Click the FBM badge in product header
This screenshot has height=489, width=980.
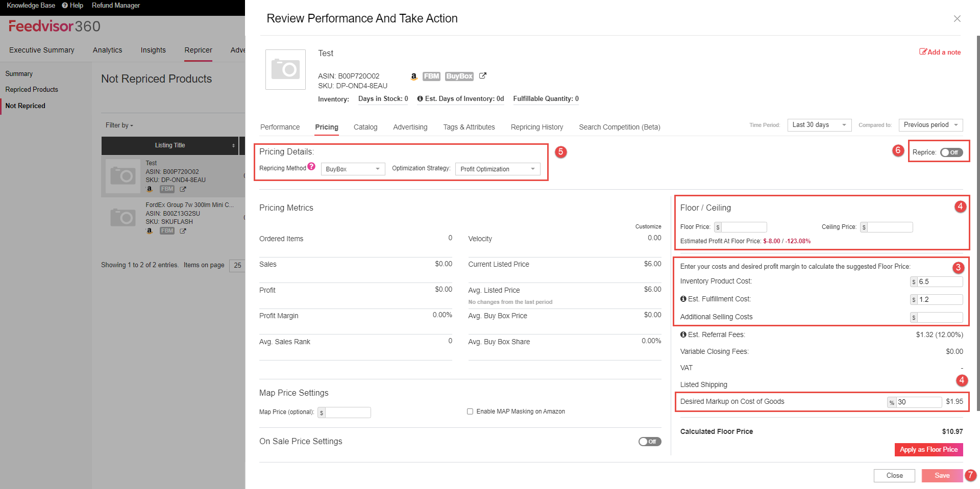[x=431, y=76]
